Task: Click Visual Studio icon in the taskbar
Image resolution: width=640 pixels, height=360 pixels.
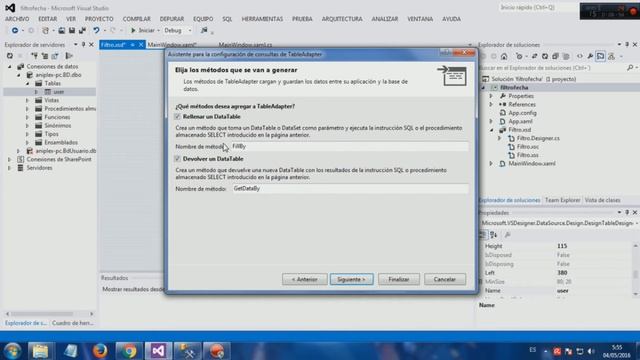Action: [158, 351]
